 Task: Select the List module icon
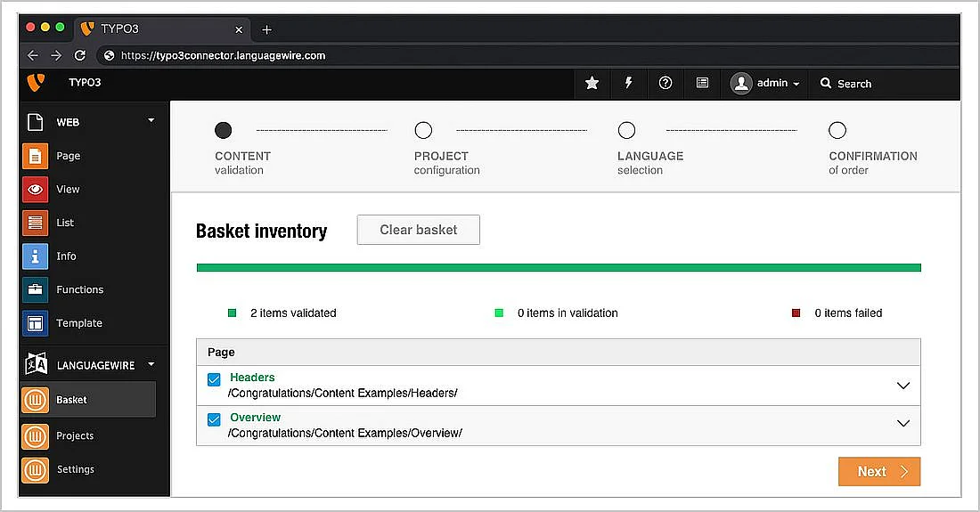[x=35, y=223]
